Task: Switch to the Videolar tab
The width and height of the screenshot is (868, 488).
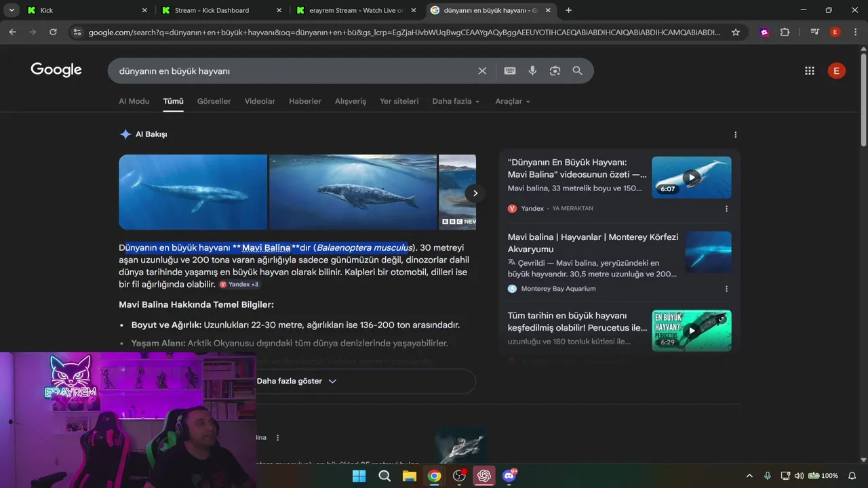Action: click(x=260, y=101)
